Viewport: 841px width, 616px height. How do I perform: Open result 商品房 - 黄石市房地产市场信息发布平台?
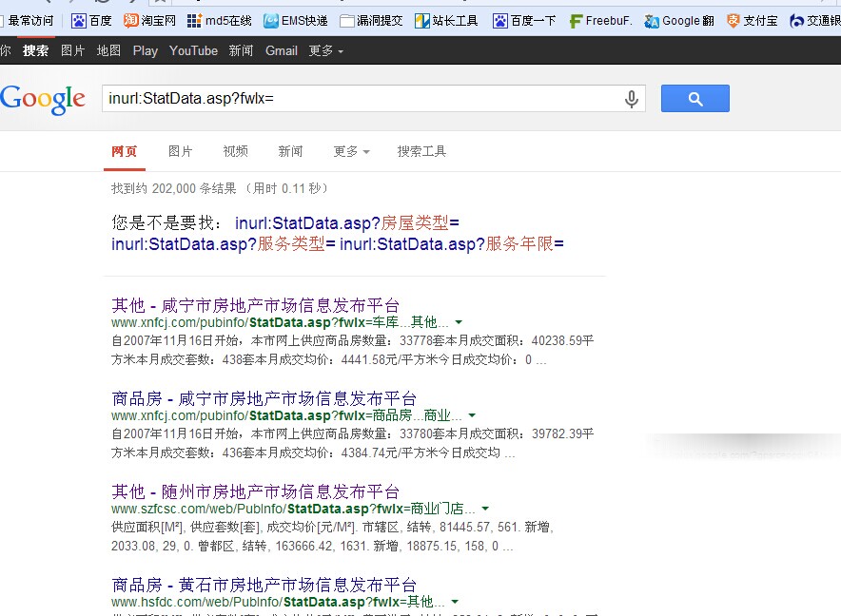(x=264, y=585)
